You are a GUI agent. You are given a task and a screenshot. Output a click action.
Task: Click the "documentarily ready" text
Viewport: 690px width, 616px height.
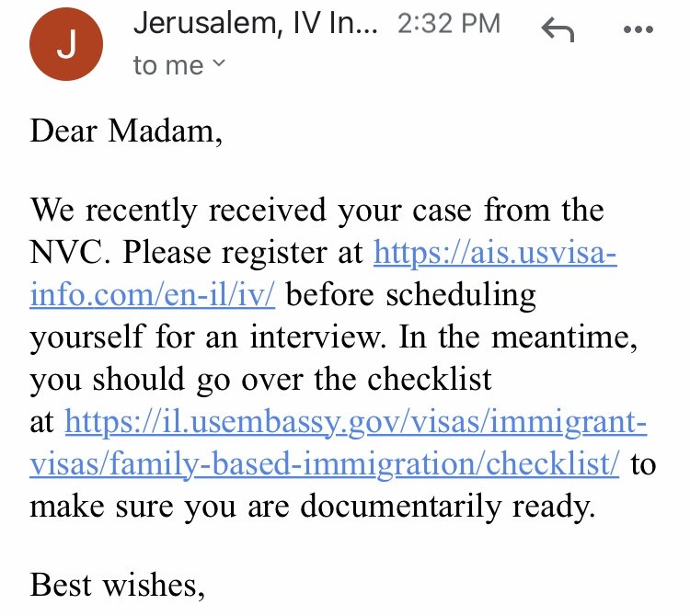click(447, 507)
